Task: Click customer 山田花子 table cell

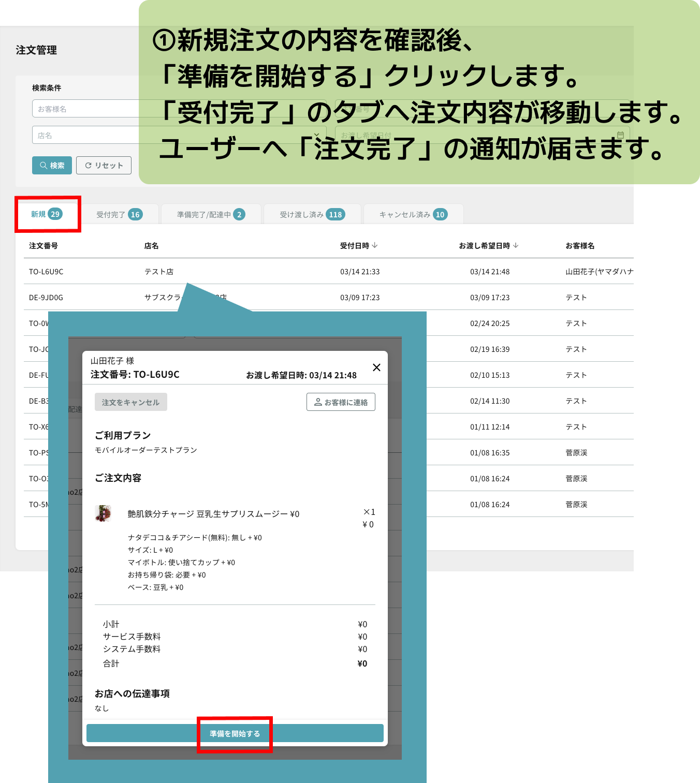Action: point(600,272)
